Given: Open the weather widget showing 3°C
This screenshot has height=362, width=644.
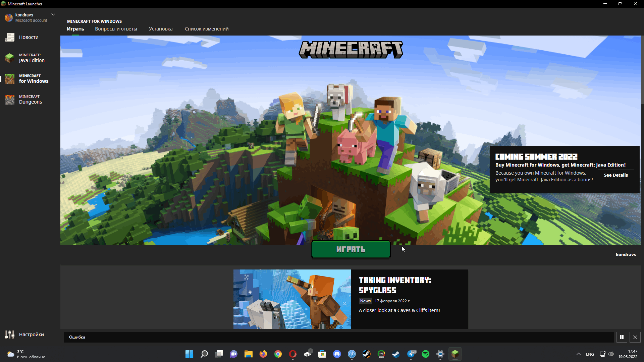Looking at the screenshot, I should point(26,354).
